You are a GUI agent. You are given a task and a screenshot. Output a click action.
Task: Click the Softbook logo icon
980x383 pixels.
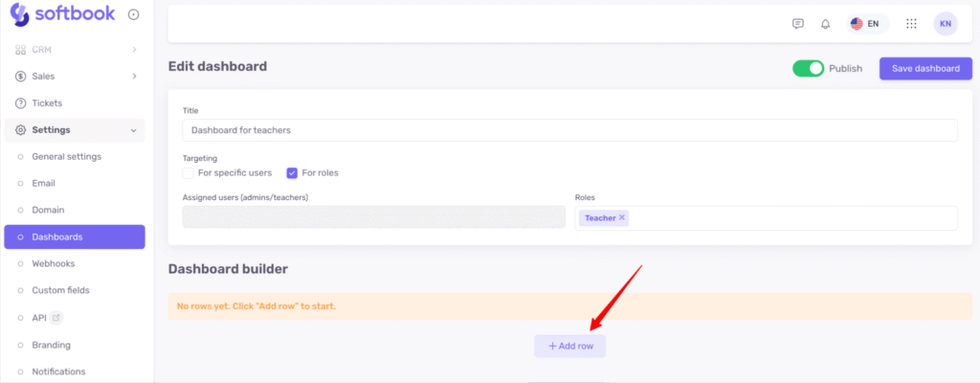(18, 14)
